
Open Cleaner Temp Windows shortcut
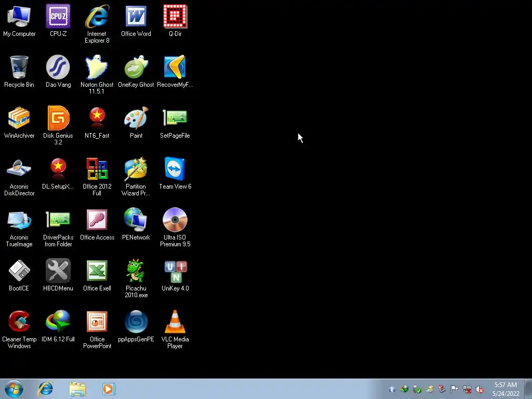(19, 329)
